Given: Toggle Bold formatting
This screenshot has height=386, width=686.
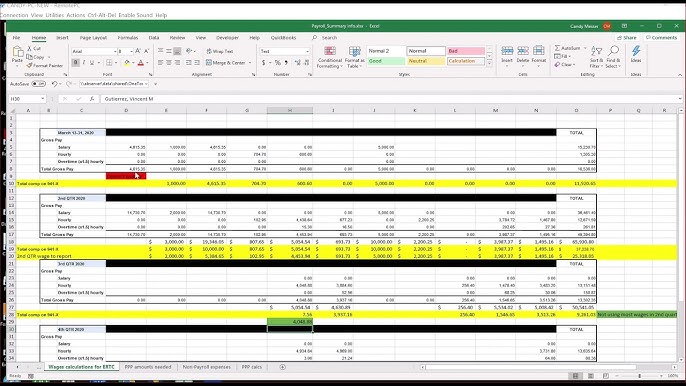Looking at the screenshot, I should click(x=76, y=63).
